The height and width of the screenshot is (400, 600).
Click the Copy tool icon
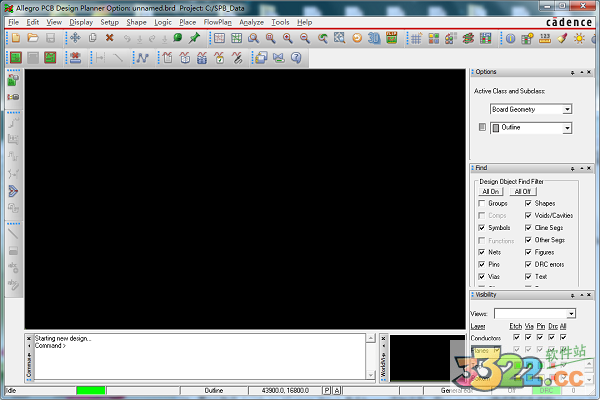click(92, 38)
